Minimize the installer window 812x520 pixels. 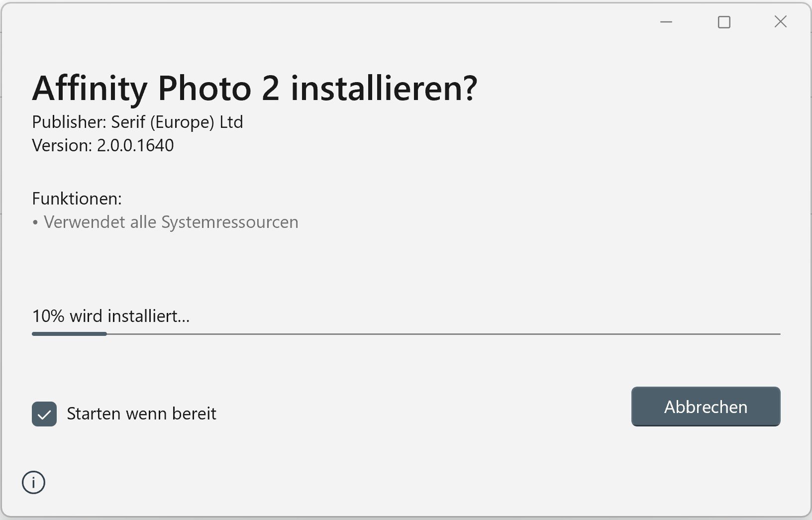666,22
